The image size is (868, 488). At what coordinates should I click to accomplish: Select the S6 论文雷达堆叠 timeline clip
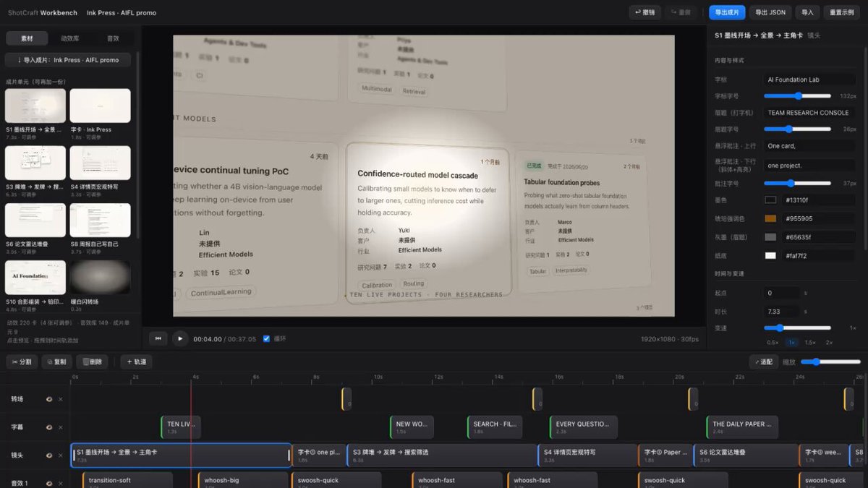tap(746, 455)
